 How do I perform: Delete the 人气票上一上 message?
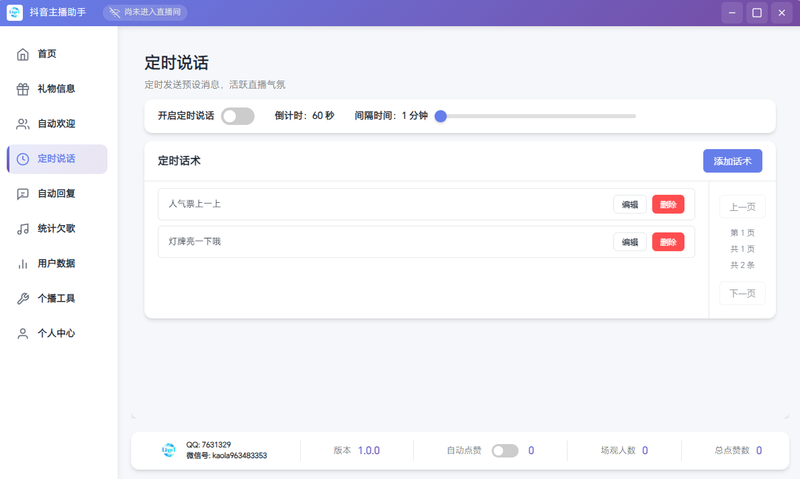(668, 204)
